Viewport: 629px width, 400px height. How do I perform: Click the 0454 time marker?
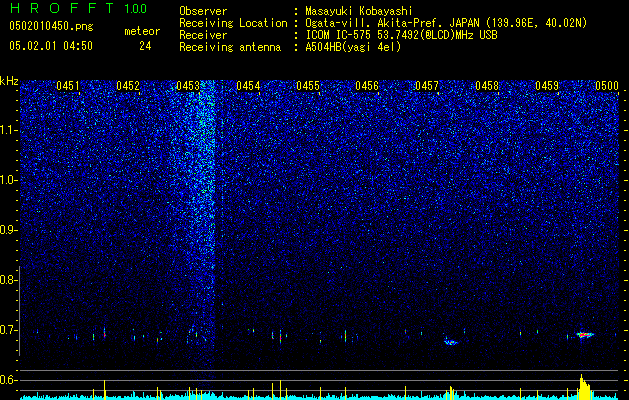click(248, 86)
